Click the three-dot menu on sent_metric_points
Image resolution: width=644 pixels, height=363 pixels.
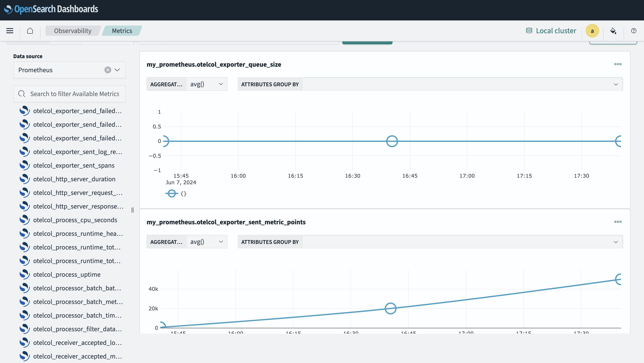(x=618, y=222)
